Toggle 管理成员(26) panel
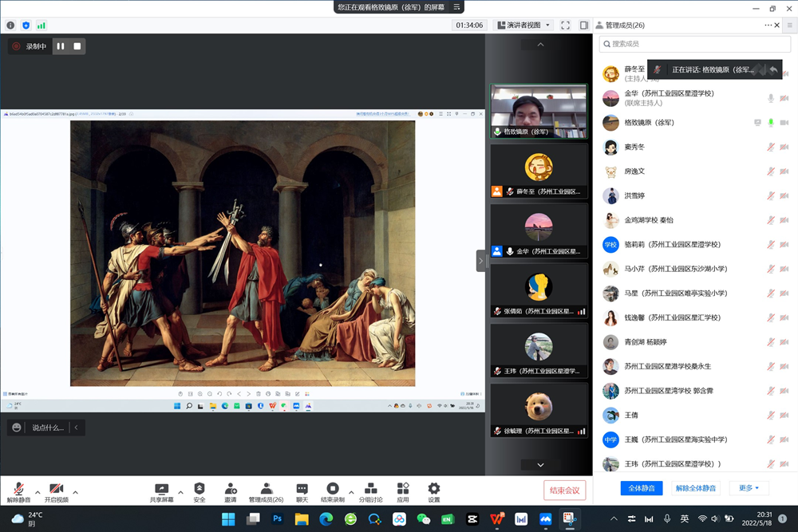This screenshot has width=798, height=532. coord(267,492)
